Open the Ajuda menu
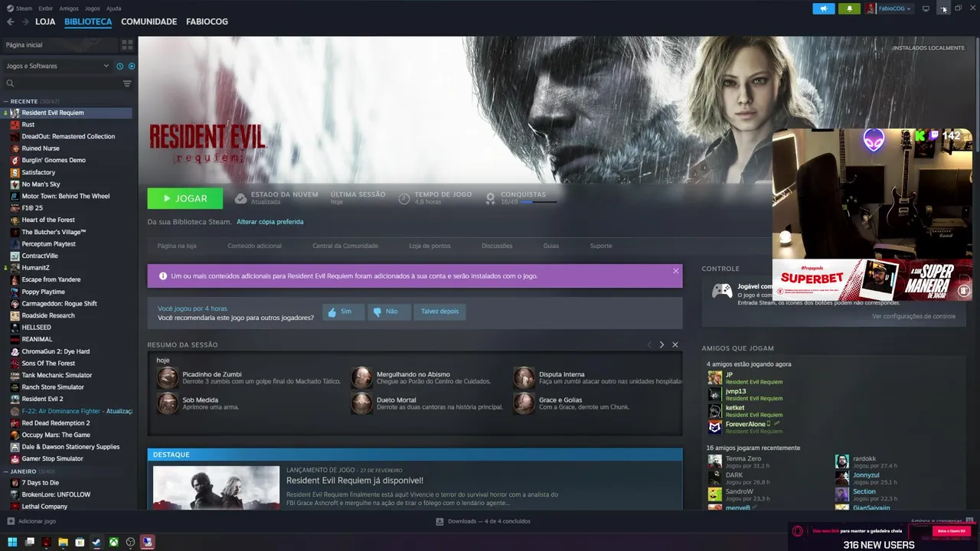 (x=113, y=8)
